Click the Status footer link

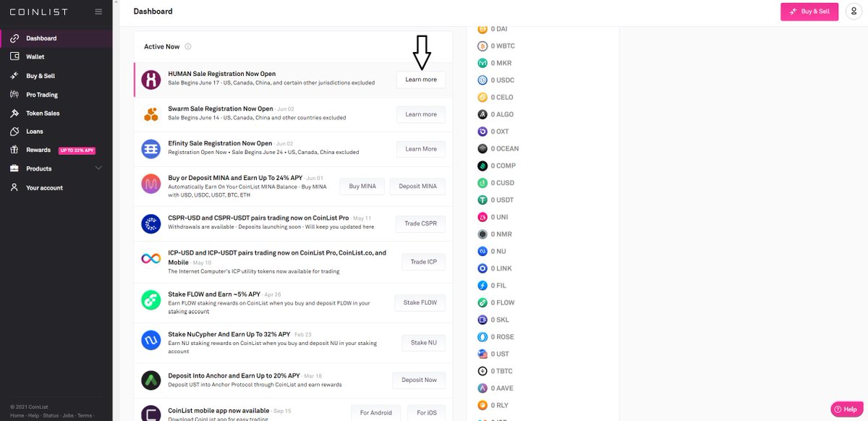pyautogui.click(x=51, y=416)
